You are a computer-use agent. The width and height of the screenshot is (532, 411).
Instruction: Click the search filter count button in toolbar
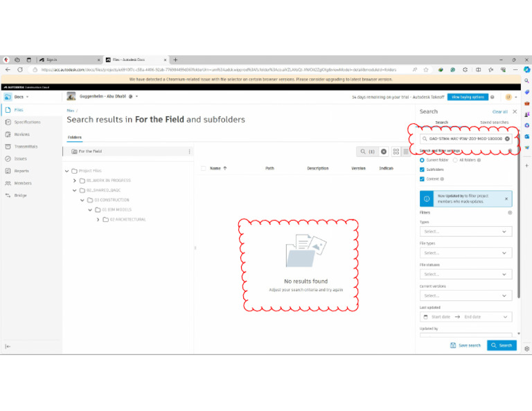[367, 152]
